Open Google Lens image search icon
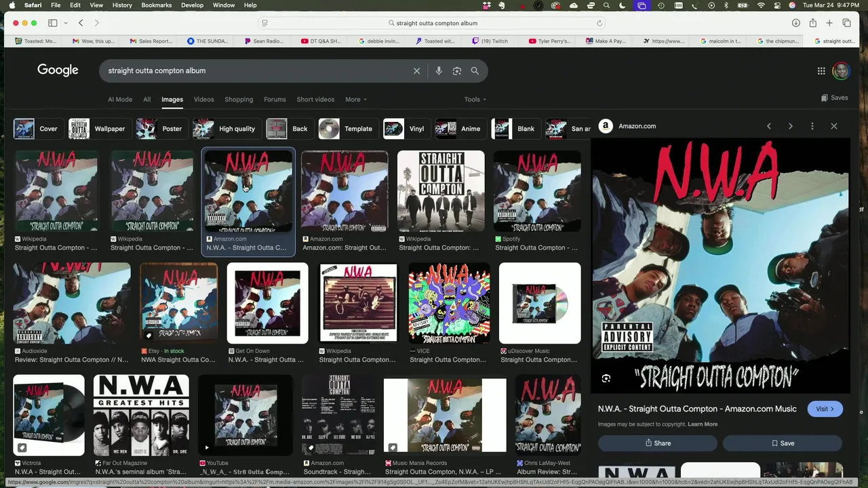Screen dimensions: 868x488 coord(457,70)
